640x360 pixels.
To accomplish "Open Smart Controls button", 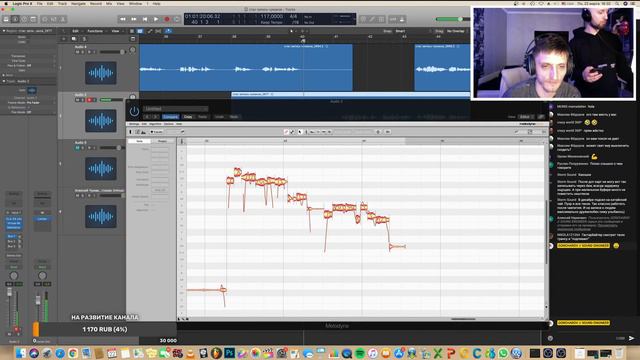I will click(45, 19).
